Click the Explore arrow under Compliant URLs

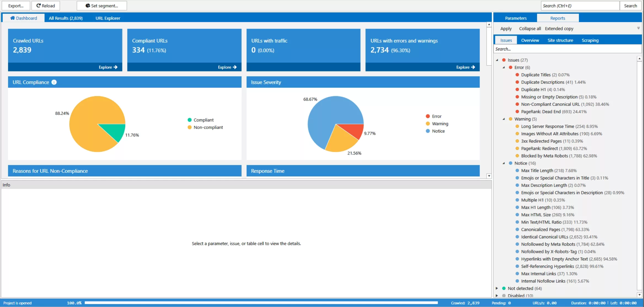click(235, 67)
